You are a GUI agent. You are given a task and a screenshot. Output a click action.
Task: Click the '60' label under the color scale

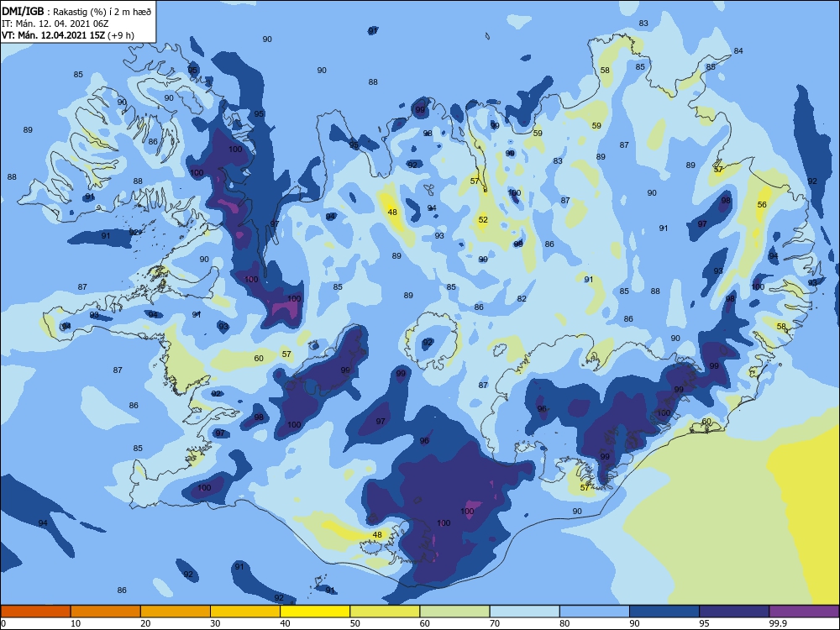click(425, 623)
